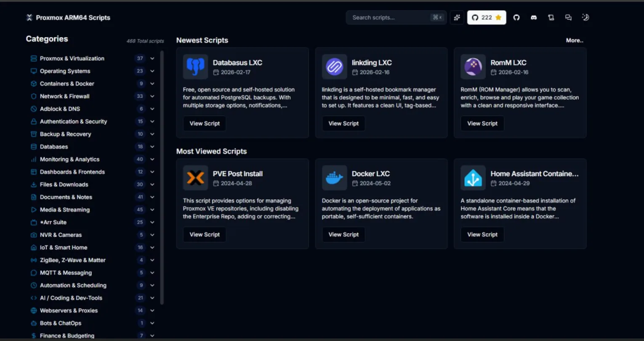
Task: Open the More.. link for Newest Scripts
Action: coord(575,40)
